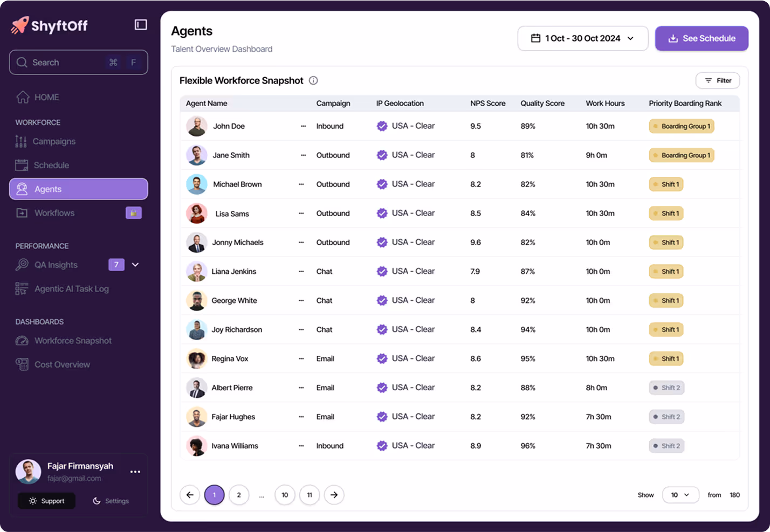770x532 pixels.
Task: Select the Schedule icon in sidebar
Action: coord(22,165)
